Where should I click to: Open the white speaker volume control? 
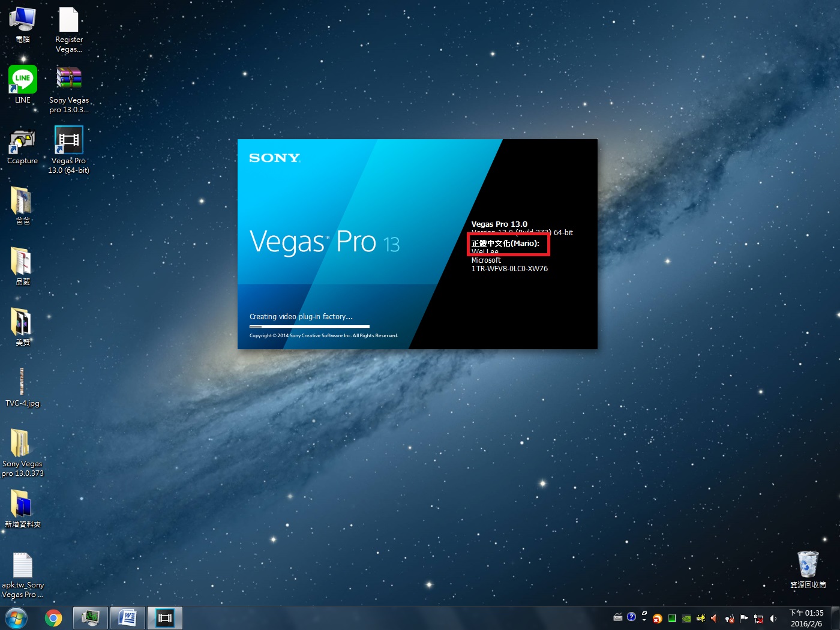pos(773,618)
